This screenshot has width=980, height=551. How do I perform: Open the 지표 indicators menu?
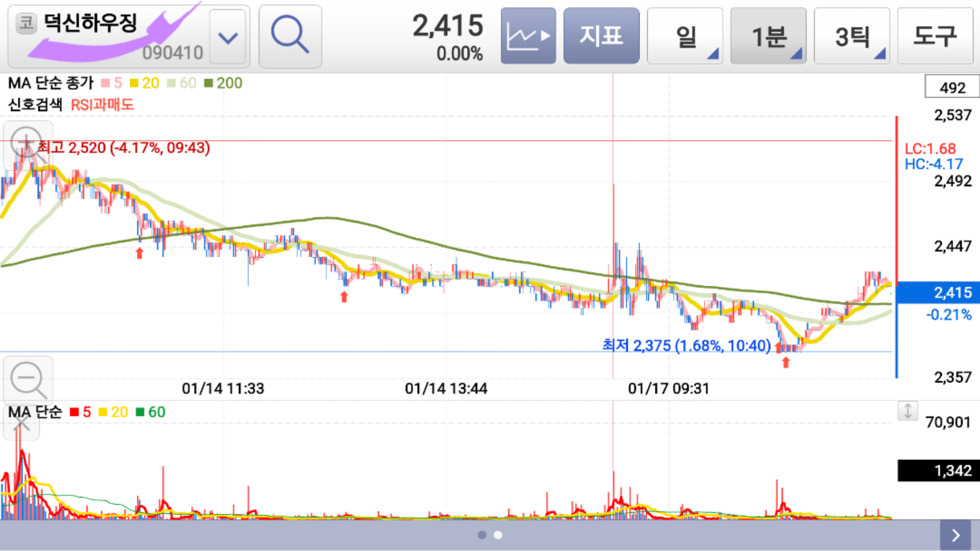point(601,36)
